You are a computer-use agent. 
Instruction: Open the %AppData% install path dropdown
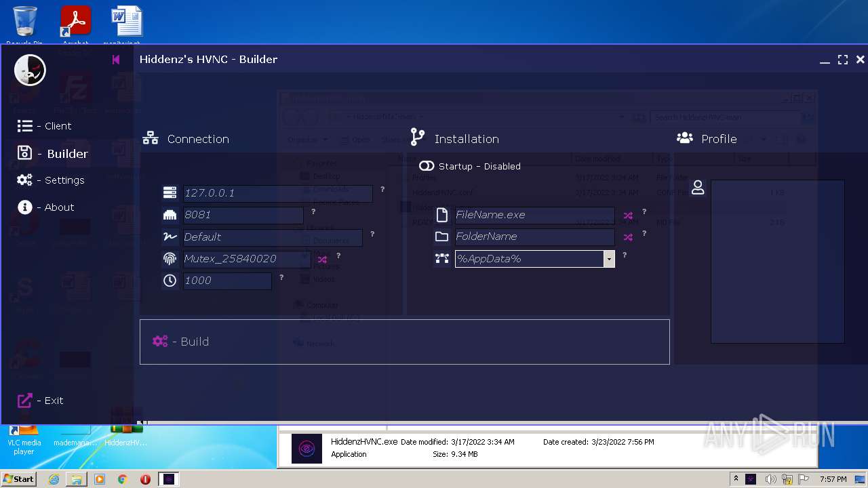click(534, 258)
